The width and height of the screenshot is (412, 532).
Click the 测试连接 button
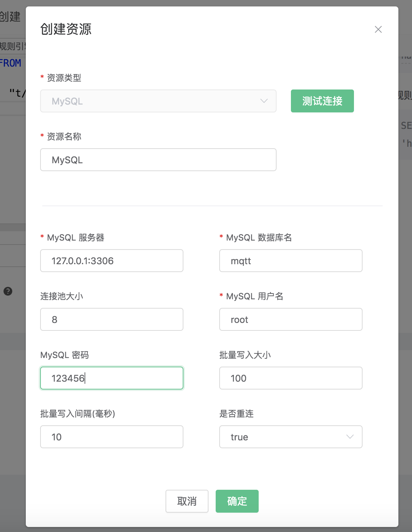click(x=322, y=101)
